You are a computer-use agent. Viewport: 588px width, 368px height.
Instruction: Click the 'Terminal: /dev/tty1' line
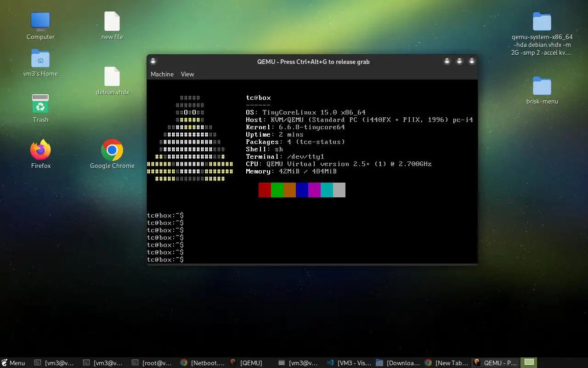[285, 156]
